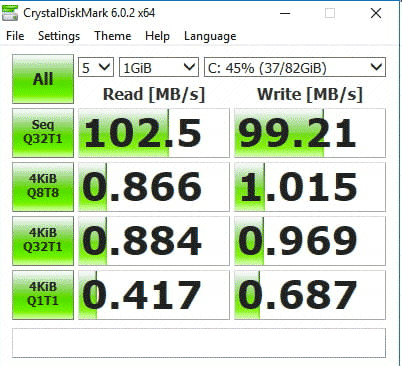Click the CrystalDiskMark app icon in title bar
402x366 pixels.
coord(10,13)
